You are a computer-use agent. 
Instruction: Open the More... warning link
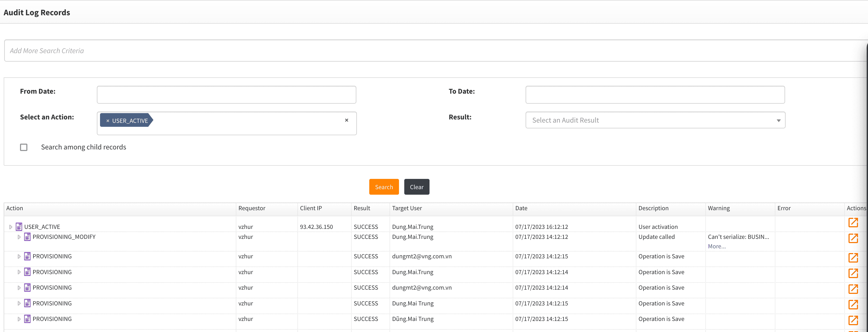pos(716,247)
